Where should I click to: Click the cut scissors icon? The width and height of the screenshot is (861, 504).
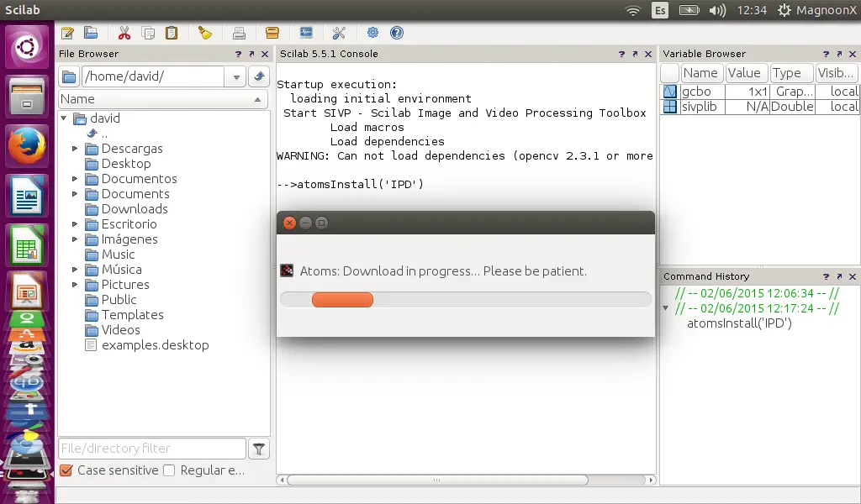click(x=124, y=33)
